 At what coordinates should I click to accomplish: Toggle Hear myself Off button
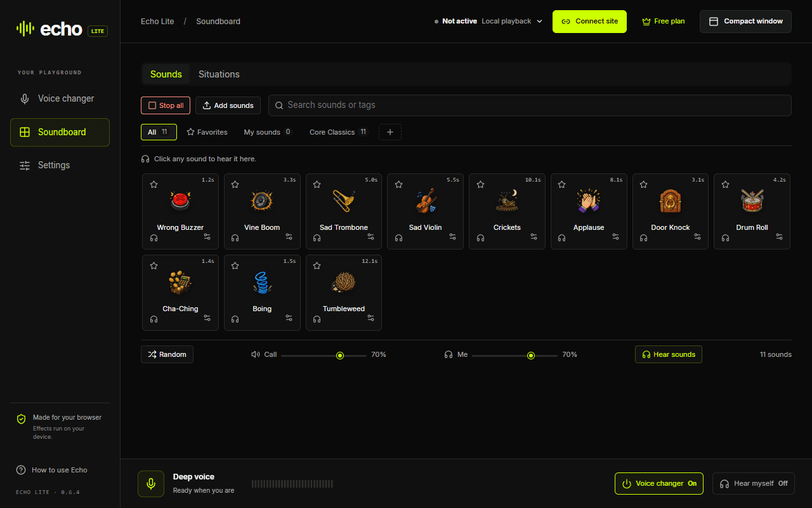click(753, 483)
